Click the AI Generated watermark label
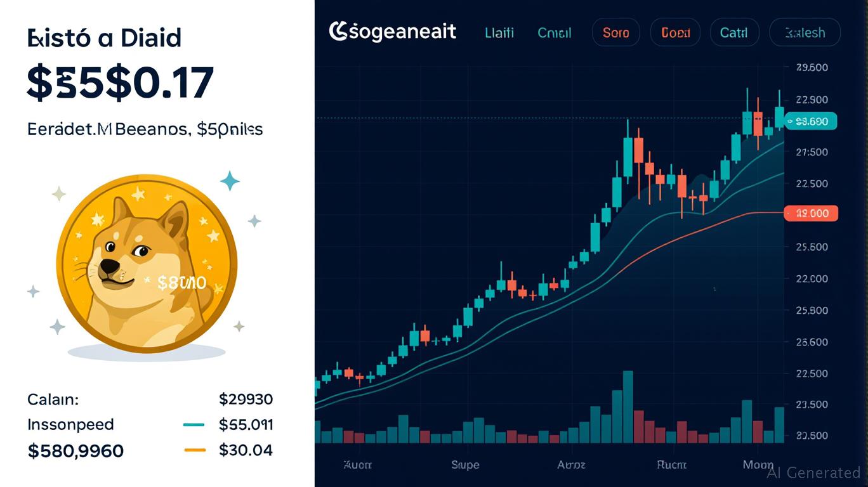This screenshot has width=868, height=487. (813, 472)
